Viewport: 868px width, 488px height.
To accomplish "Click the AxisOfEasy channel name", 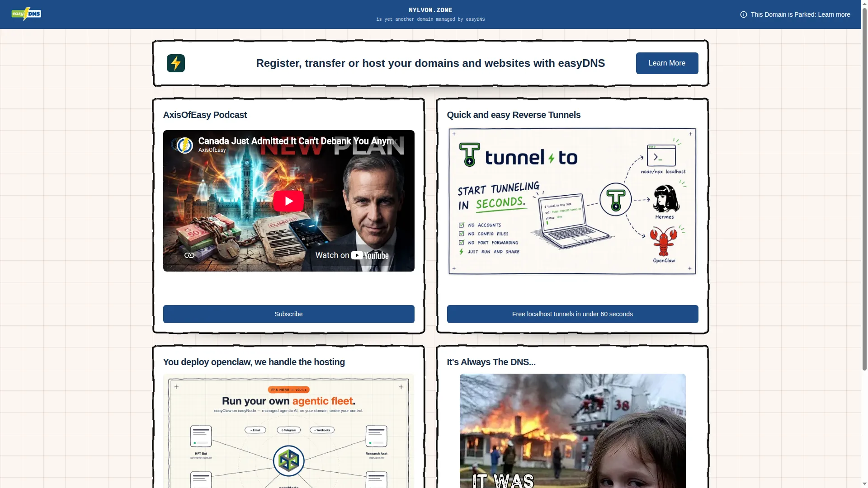I will tap(212, 150).
